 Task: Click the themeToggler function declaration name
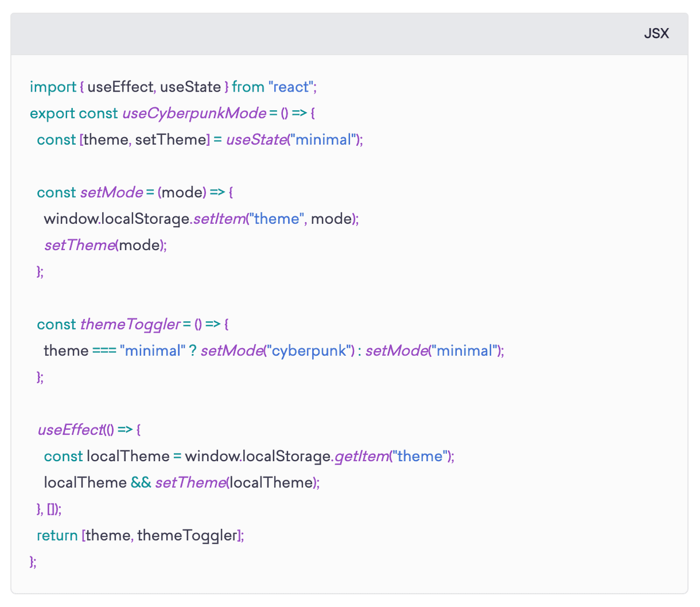pos(130,324)
